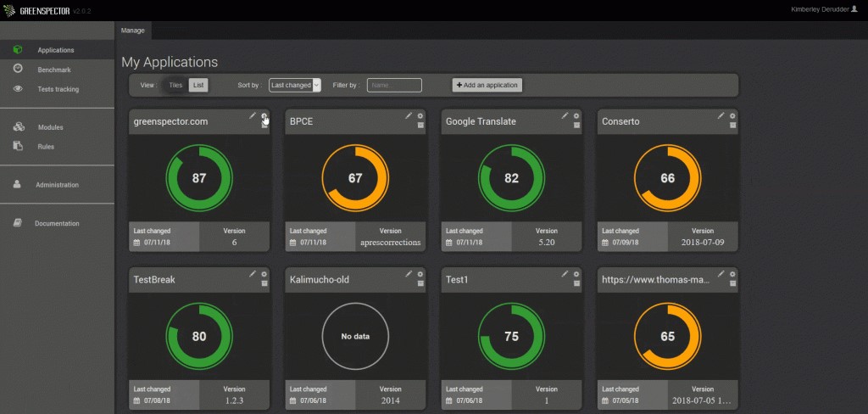Click the orange score 66 gauge for Conserto
The image size is (868, 414).
pyautogui.click(x=668, y=178)
